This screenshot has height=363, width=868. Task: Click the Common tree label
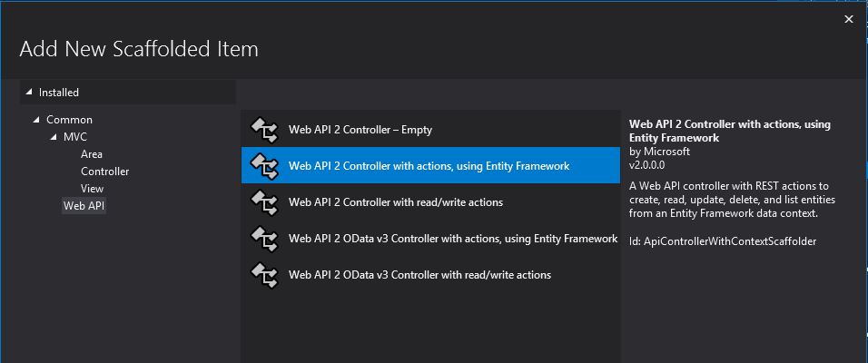[x=69, y=120]
